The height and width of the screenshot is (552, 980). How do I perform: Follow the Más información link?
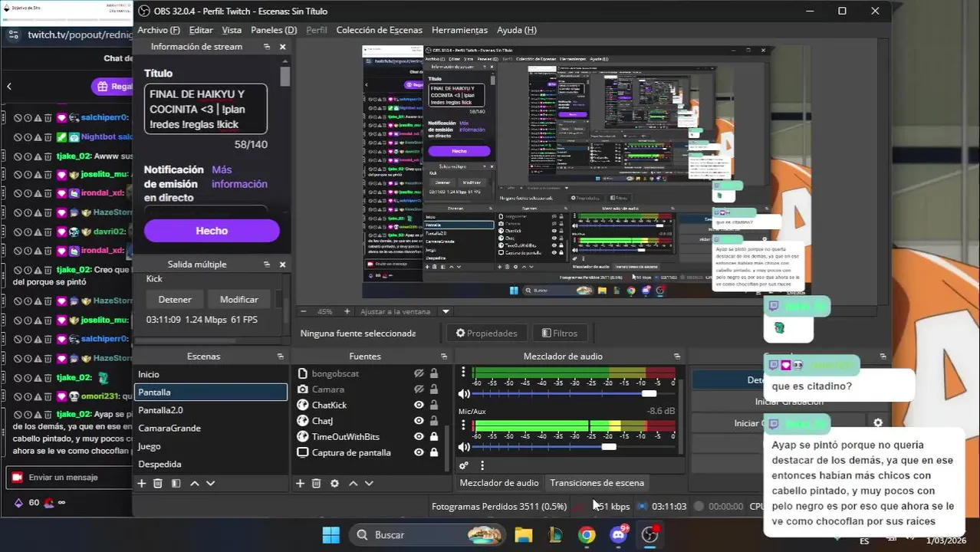[x=239, y=177]
